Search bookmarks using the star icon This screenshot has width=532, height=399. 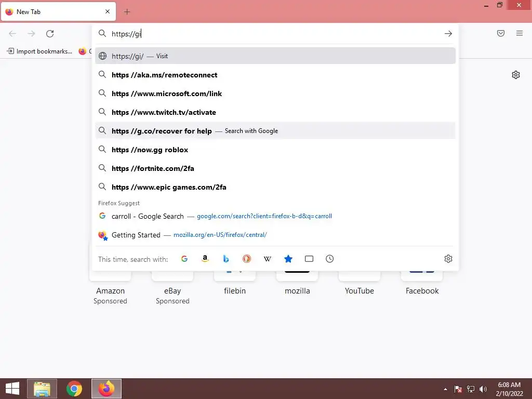[288, 259]
